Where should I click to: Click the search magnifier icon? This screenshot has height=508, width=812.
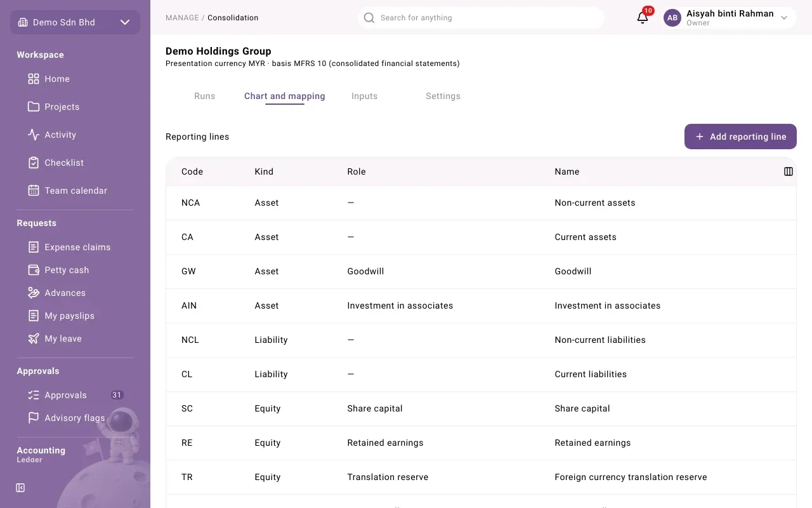pyautogui.click(x=369, y=18)
